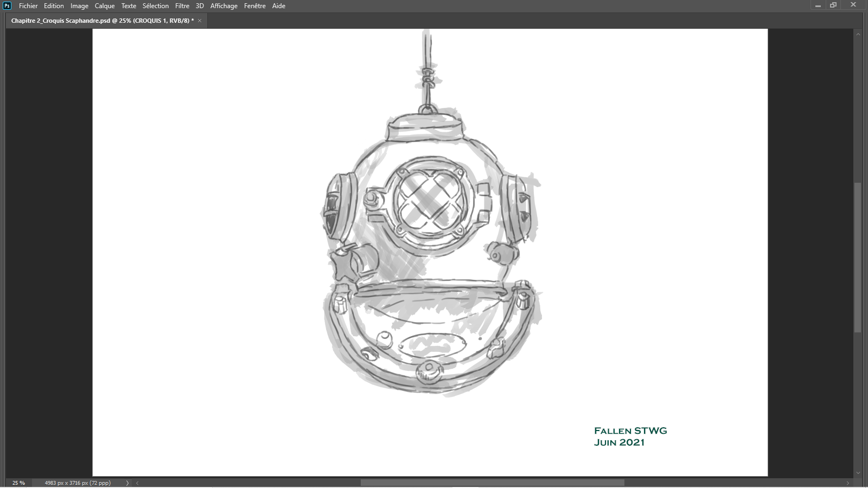Open the Aide menu

point(279,6)
